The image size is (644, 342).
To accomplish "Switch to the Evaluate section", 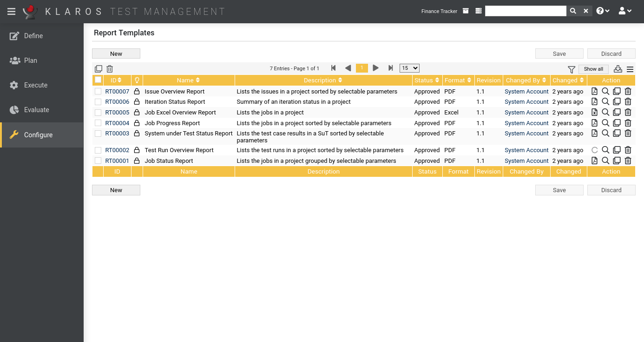I will [37, 110].
